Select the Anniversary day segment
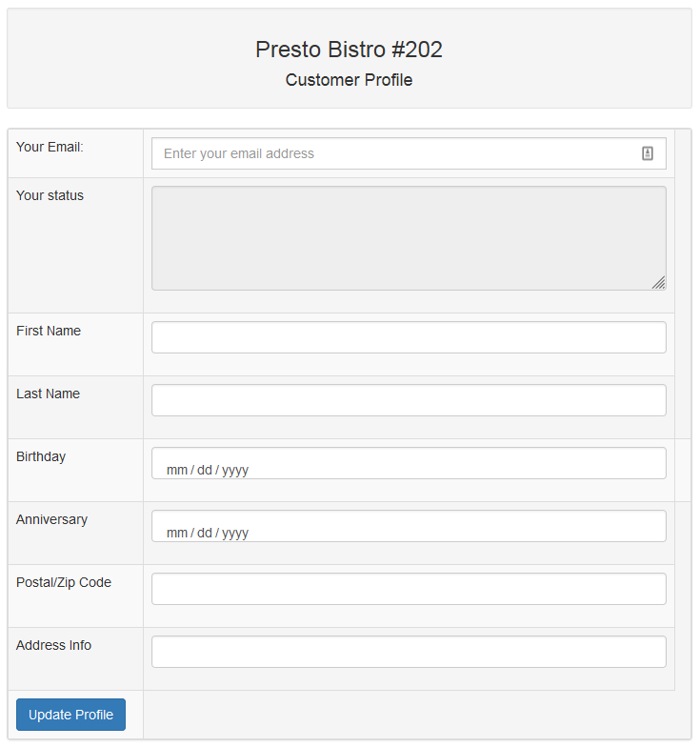 point(205,533)
